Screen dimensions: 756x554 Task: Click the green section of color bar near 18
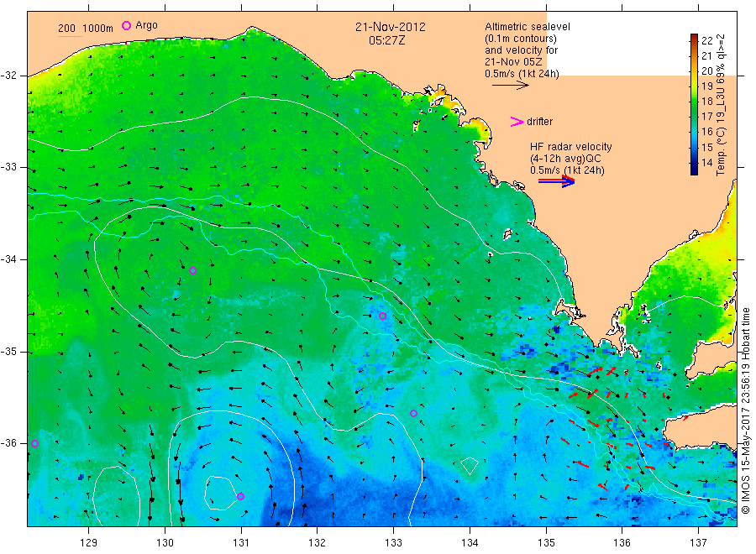tap(694, 102)
